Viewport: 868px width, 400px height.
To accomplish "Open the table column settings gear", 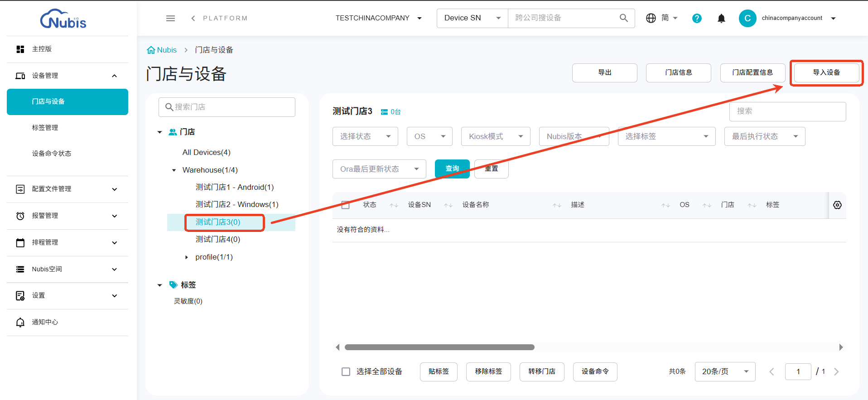I will pyautogui.click(x=837, y=205).
